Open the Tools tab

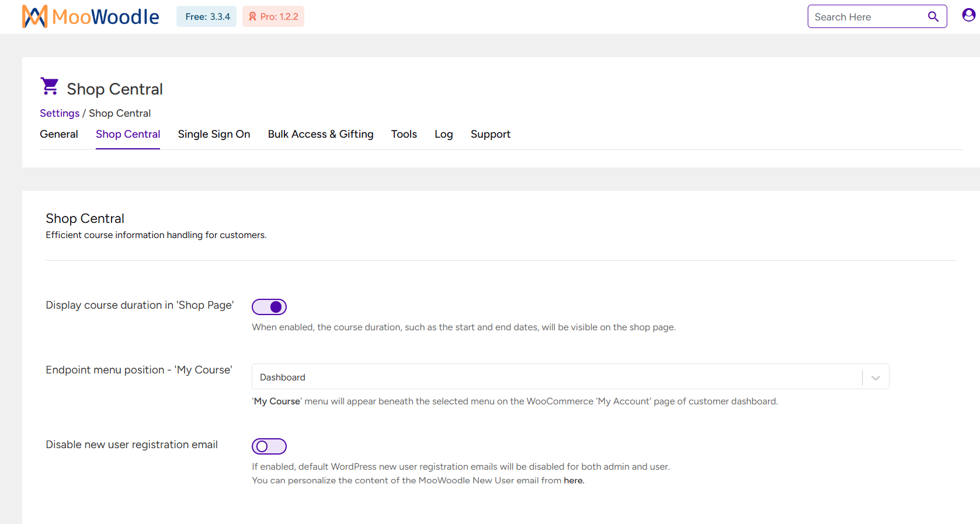click(404, 134)
